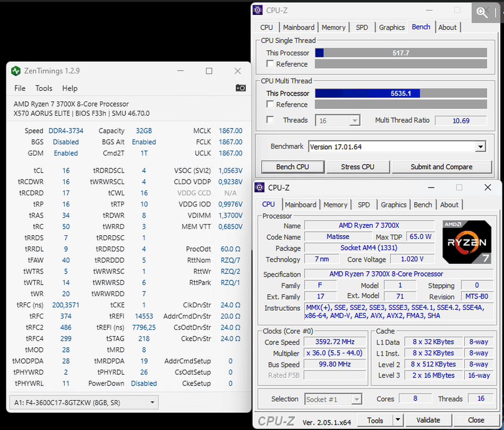Switch to Memory tab in bench CPU-Z window

point(334,28)
